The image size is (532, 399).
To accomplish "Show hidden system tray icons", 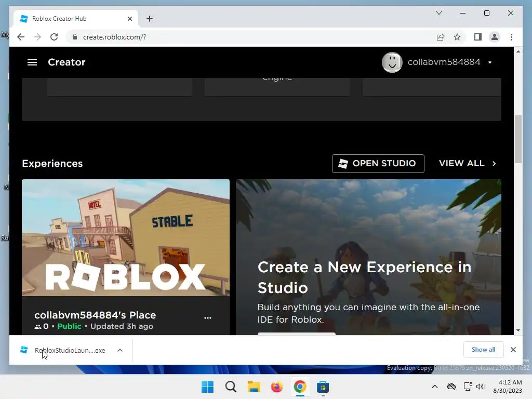I will point(435,387).
